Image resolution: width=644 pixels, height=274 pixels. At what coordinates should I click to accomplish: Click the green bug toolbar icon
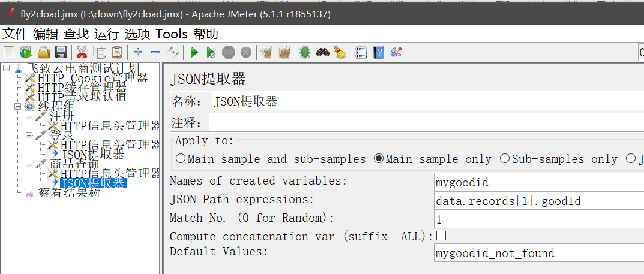tap(305, 52)
